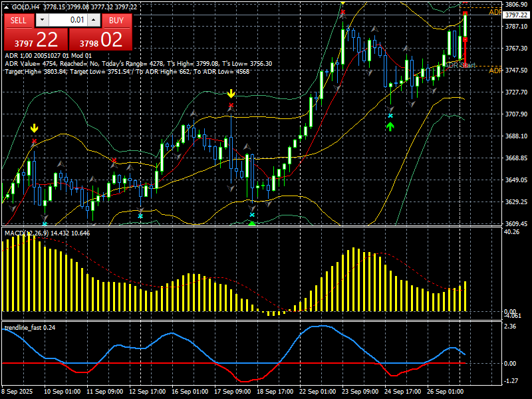The image size is (532, 399).
Task: Click the 23 Sep 09:00 time label
Action: pos(360,391)
